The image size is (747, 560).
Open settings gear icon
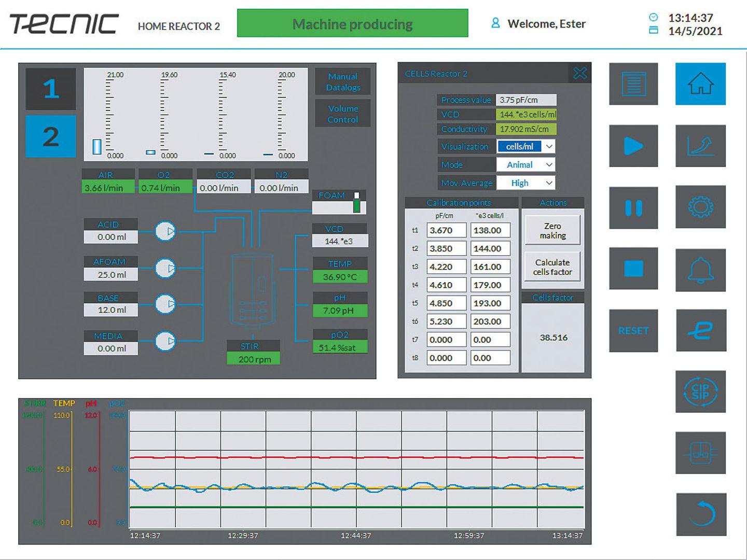(700, 207)
